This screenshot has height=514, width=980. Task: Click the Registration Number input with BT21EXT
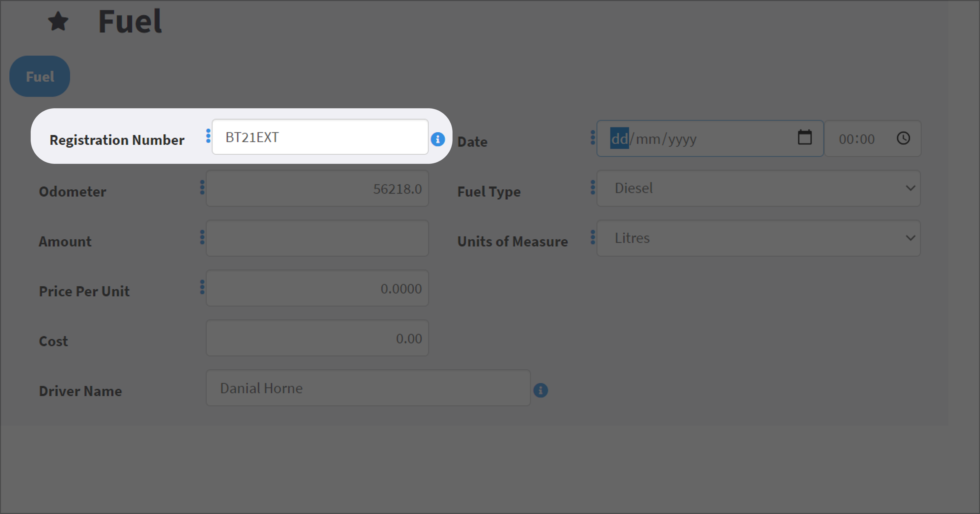(320, 137)
